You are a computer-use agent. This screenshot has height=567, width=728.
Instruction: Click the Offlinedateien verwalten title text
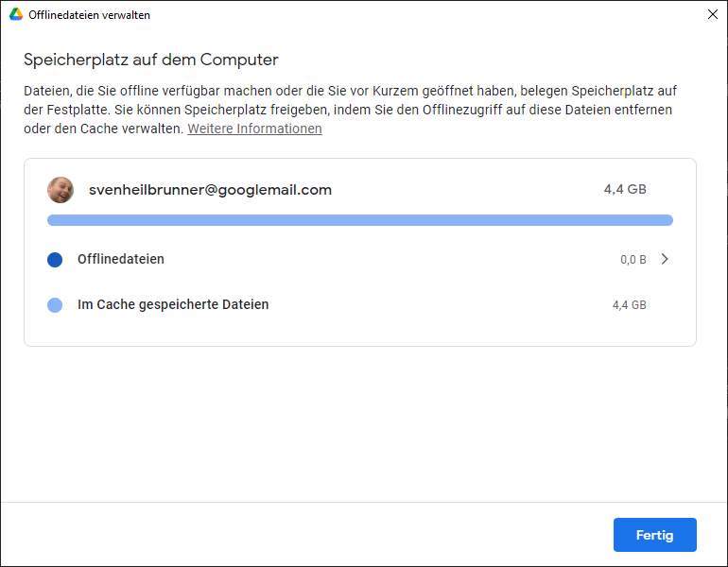pos(89,15)
